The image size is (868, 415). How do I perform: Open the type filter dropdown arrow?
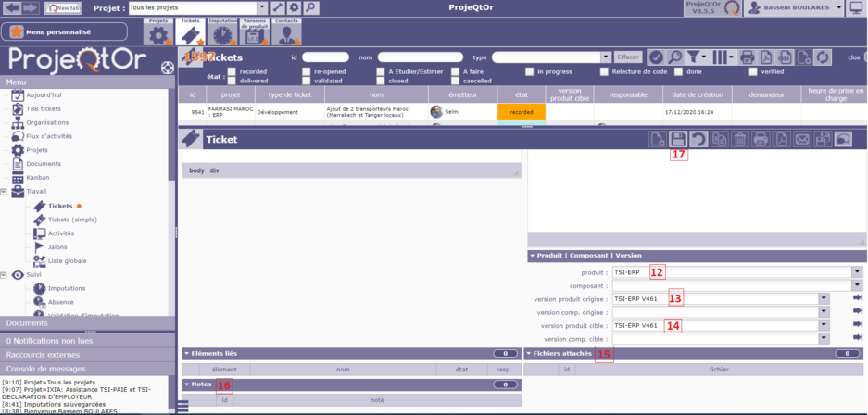click(x=606, y=57)
